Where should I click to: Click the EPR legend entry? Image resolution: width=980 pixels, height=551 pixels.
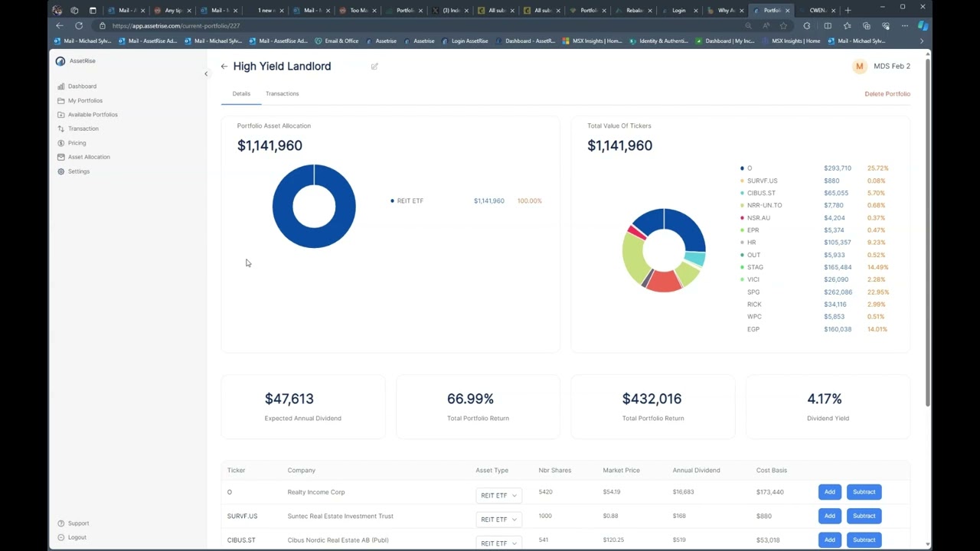coord(753,230)
